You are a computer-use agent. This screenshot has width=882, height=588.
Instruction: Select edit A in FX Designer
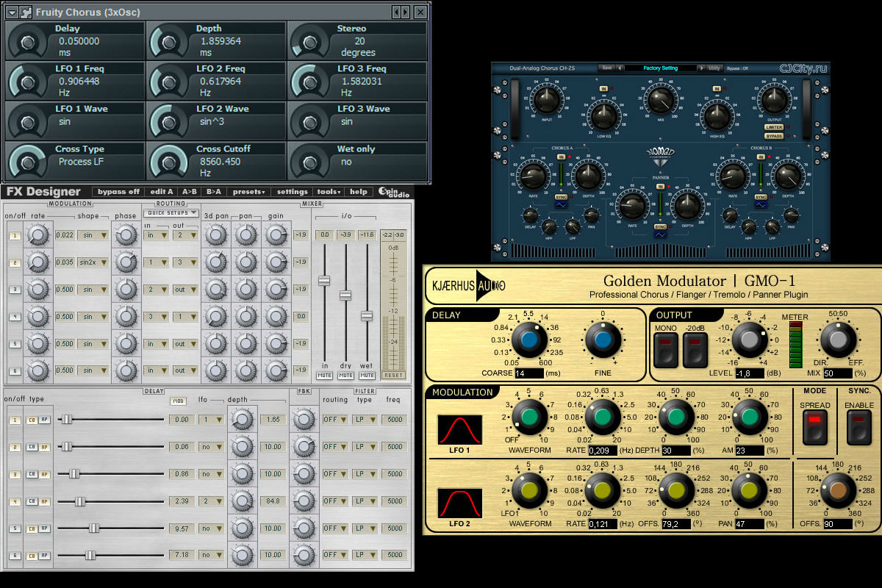tap(161, 192)
